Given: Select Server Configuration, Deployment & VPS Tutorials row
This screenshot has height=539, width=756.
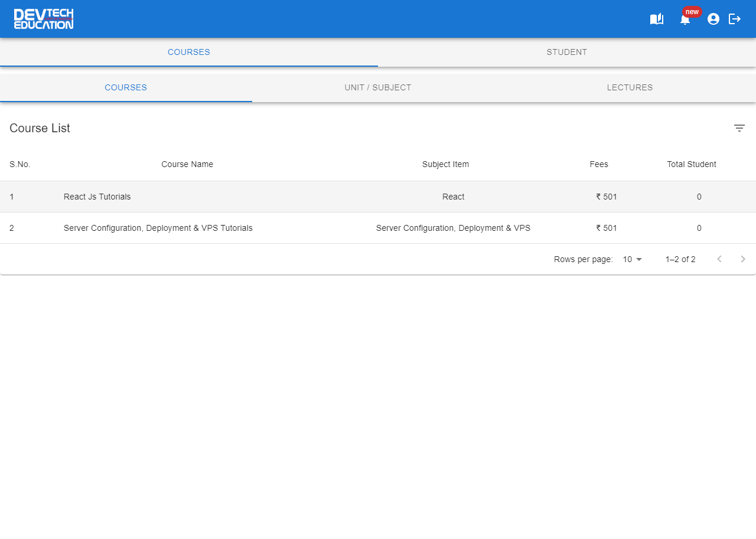Looking at the screenshot, I should tap(378, 228).
